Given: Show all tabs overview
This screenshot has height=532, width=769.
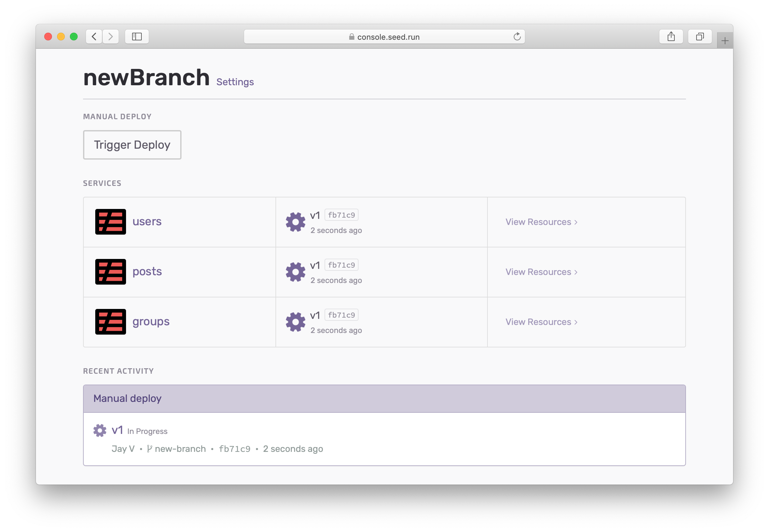Looking at the screenshot, I should coord(700,37).
